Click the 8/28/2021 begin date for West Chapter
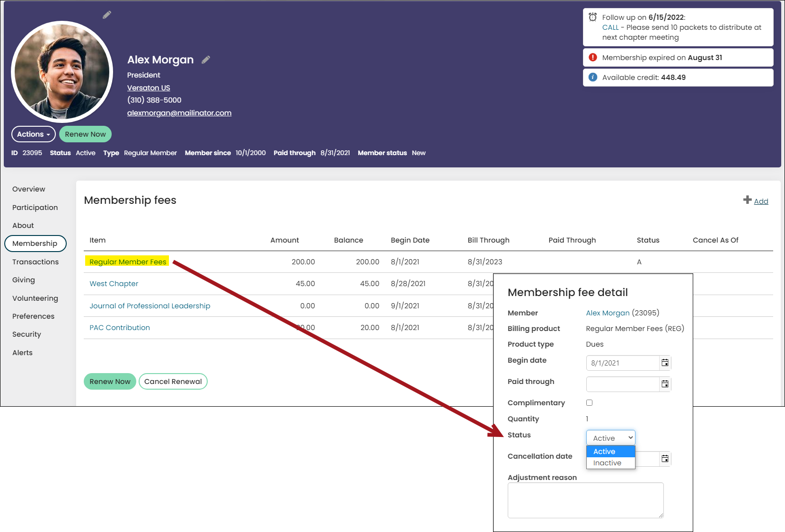 (408, 284)
